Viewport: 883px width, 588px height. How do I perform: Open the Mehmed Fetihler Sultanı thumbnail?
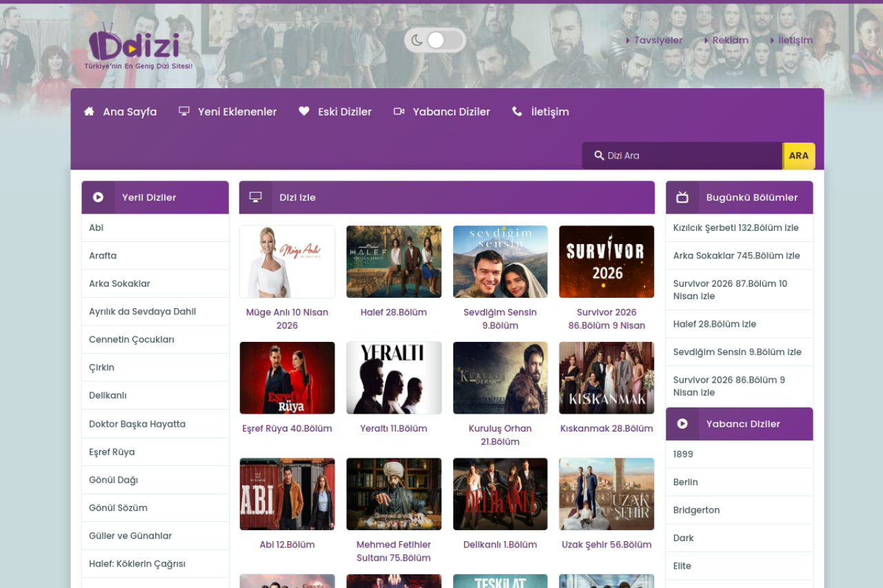point(394,494)
